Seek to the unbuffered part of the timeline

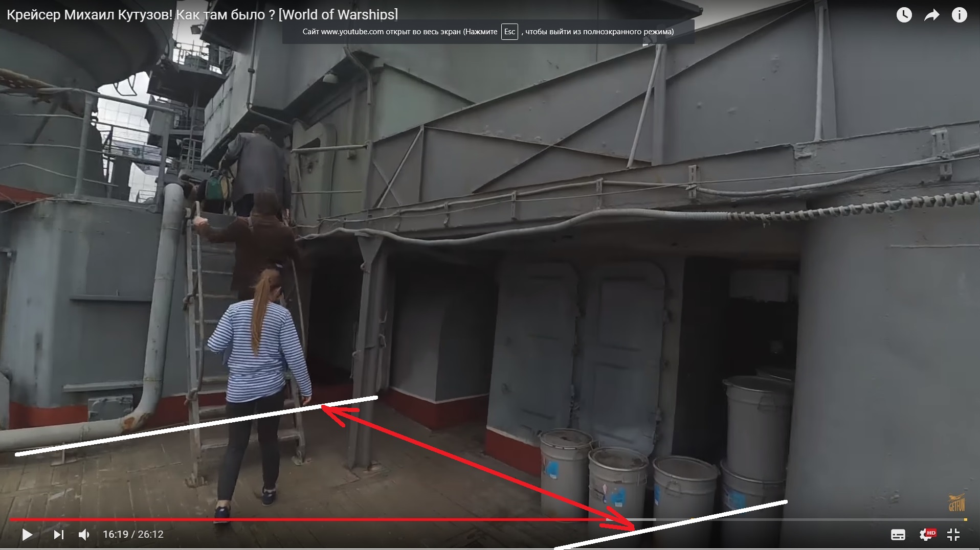pyautogui.click(x=793, y=520)
